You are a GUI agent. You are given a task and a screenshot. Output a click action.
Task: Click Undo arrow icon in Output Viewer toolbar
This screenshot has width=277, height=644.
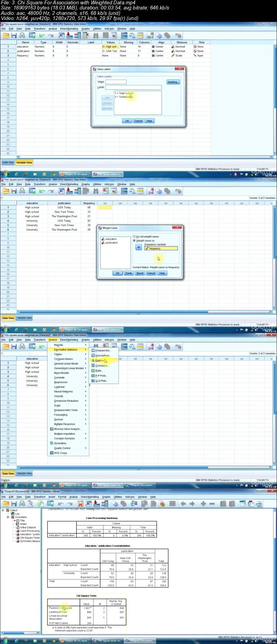[61, 504]
